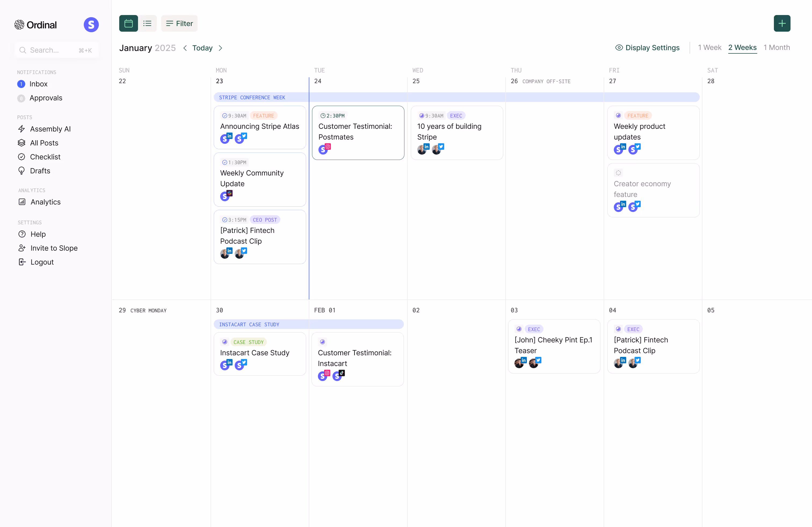Switch to list view icon
This screenshot has height=527, width=812.
(x=147, y=24)
